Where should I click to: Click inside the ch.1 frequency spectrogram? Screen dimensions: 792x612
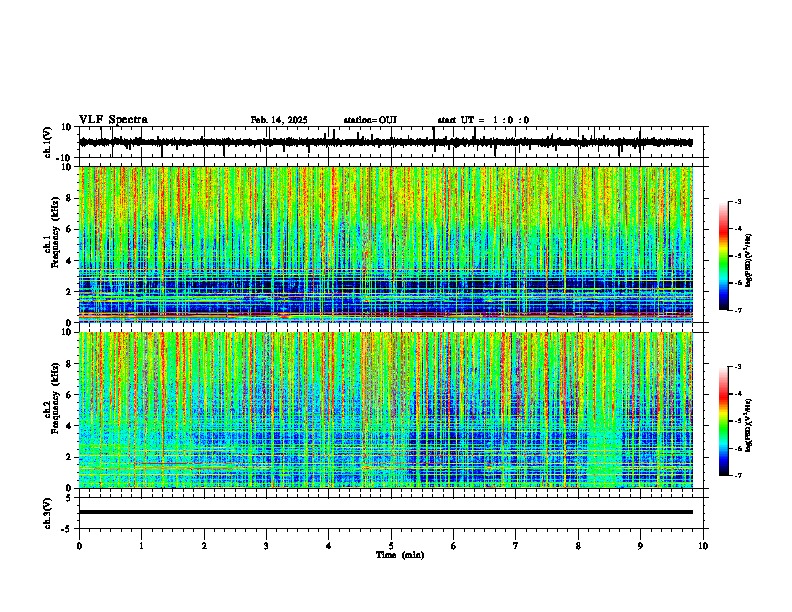(x=386, y=244)
